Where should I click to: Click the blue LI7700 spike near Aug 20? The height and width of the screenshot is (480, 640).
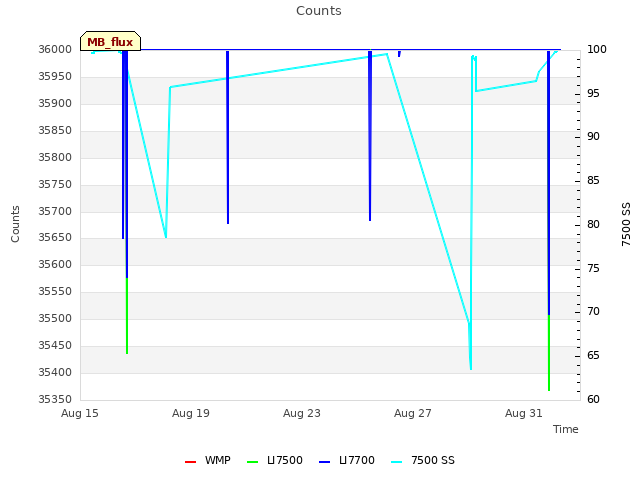click(228, 137)
